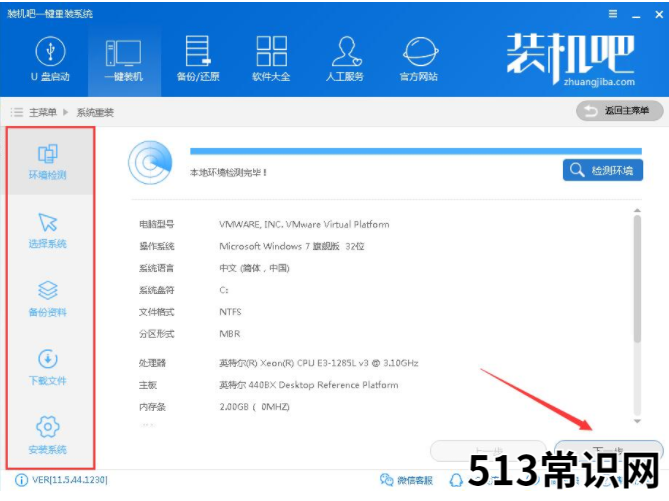The image size is (669, 501).
Task: Click the 系统盘符 label
Action: [157, 290]
